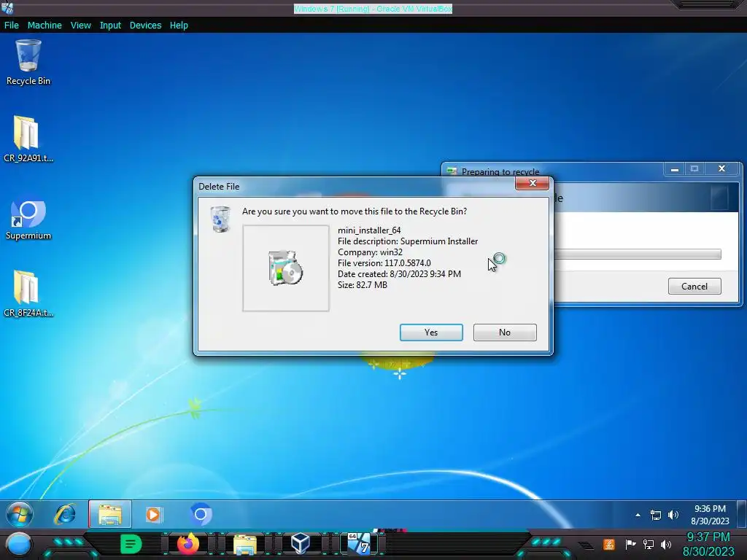Screen dimensions: 747x560
Task: Open the File menu of VirtualBox
Action: (x=12, y=26)
